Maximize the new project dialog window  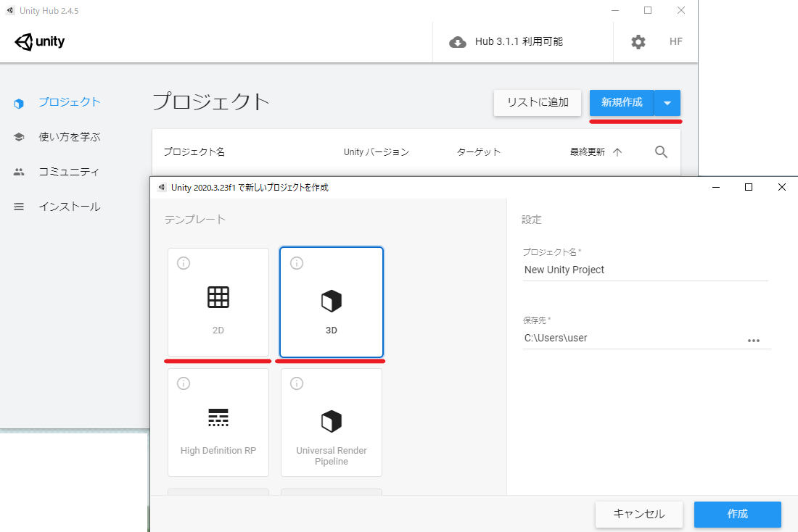[x=749, y=187]
